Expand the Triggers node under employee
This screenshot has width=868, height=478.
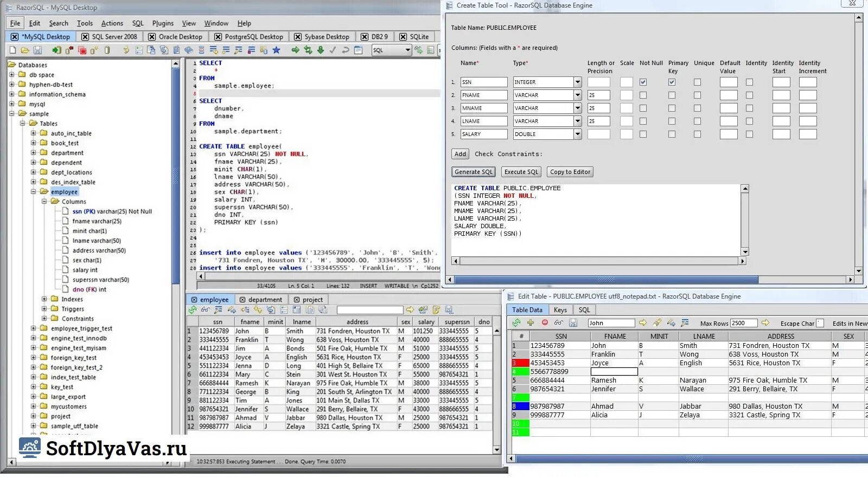(x=44, y=309)
